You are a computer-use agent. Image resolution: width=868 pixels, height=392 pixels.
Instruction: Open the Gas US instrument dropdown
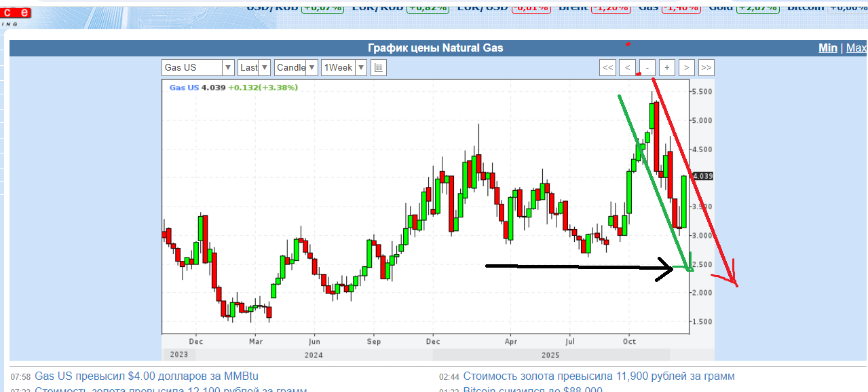[x=198, y=67]
